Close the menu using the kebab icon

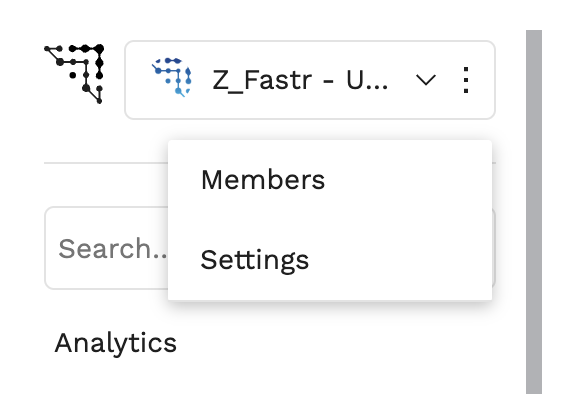[466, 80]
